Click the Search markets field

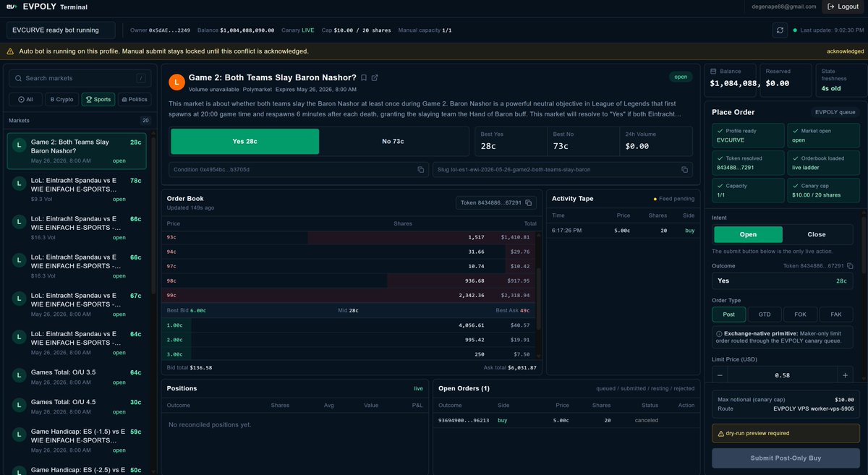[x=80, y=78]
